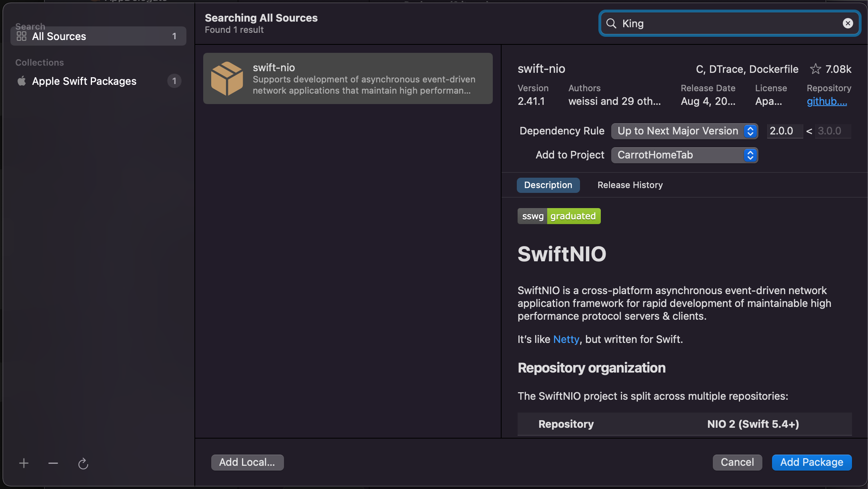Click the 7.08k star count
The image size is (868, 489).
[x=838, y=69]
